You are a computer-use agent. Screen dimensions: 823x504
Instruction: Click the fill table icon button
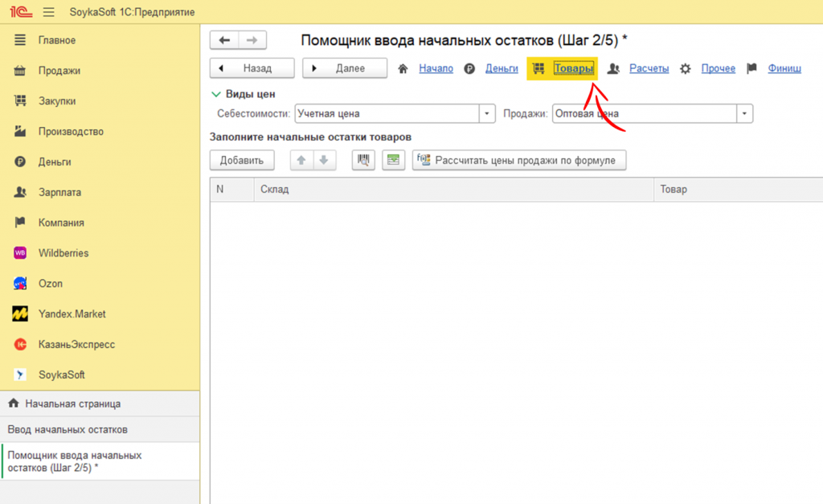tap(393, 160)
